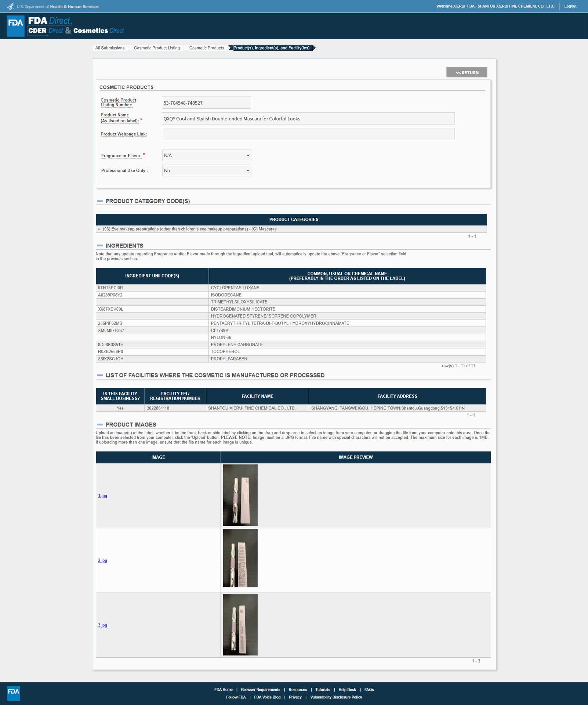
Task: Click the Ingredient UNII Code(s) column header
Action: (152, 276)
